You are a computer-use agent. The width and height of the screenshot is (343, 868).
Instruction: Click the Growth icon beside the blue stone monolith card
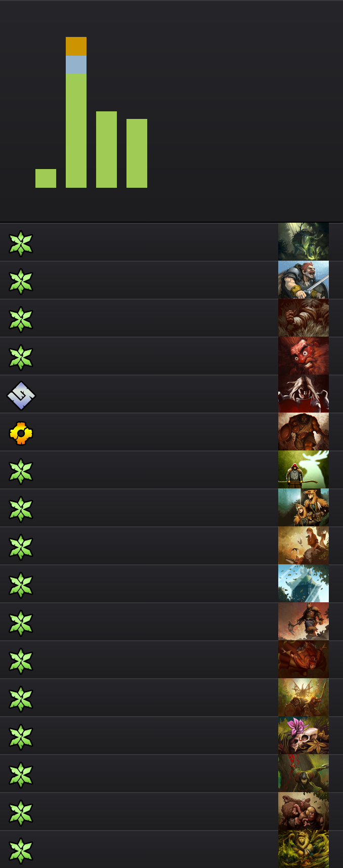(x=21, y=585)
